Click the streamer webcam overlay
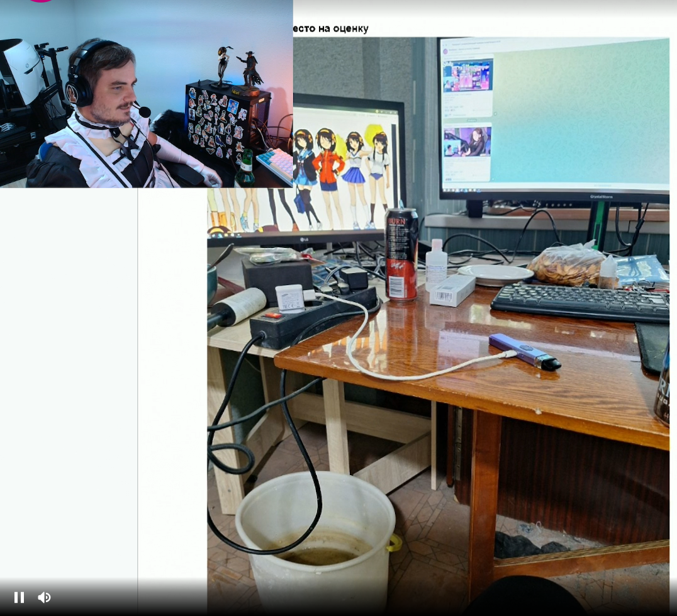677x616 pixels. [147, 94]
